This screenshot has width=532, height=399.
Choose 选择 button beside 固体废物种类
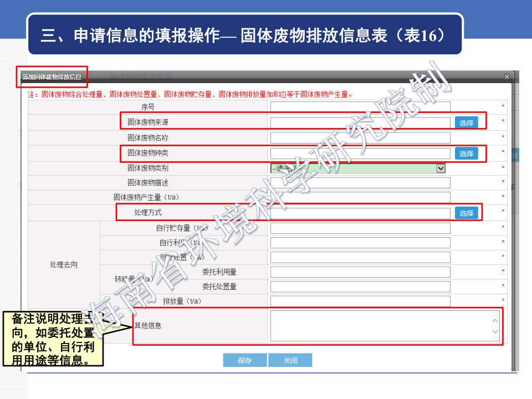coord(467,154)
